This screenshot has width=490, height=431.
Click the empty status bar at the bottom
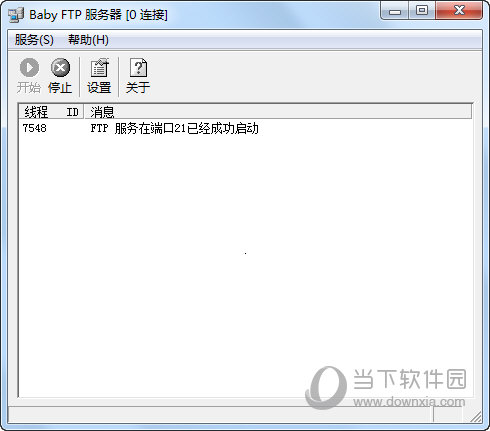(220, 415)
